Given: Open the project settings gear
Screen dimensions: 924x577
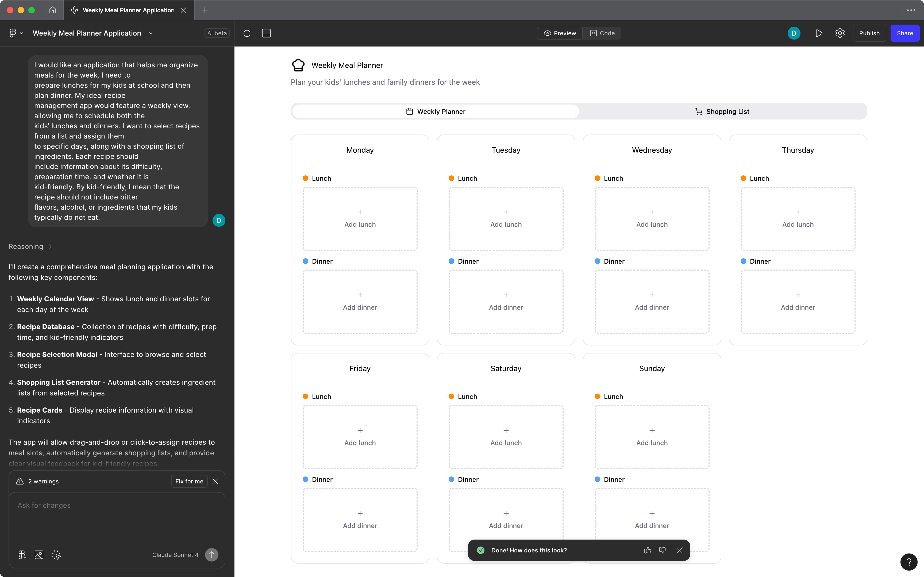Looking at the screenshot, I should [x=840, y=33].
